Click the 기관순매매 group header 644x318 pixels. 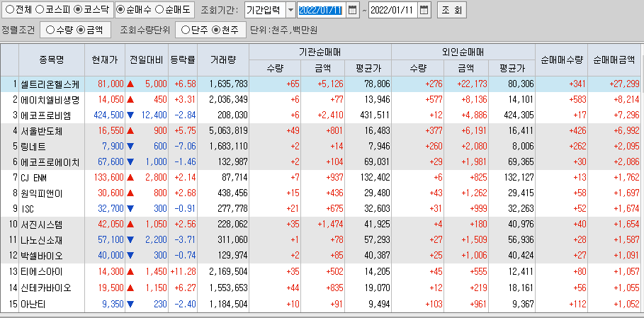(320, 52)
